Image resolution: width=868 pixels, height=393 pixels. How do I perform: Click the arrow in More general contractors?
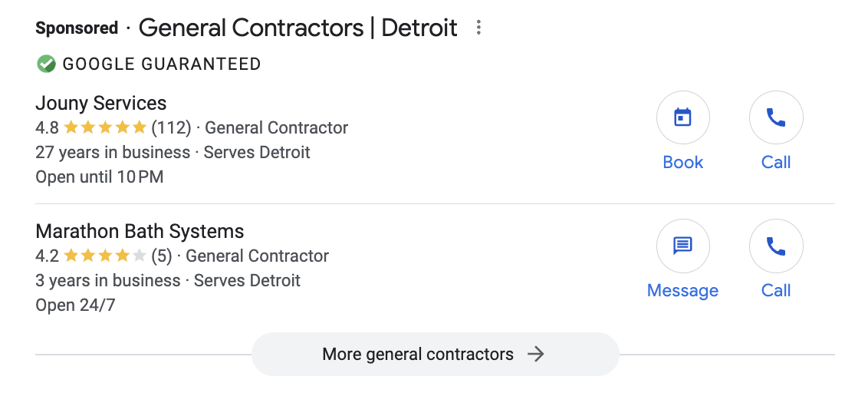coord(535,354)
